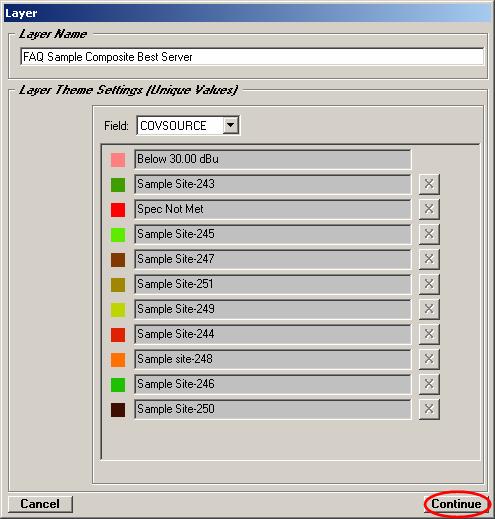Remove the Sample Site-243 entry
Screen dimensions: 495x519
coord(429,184)
